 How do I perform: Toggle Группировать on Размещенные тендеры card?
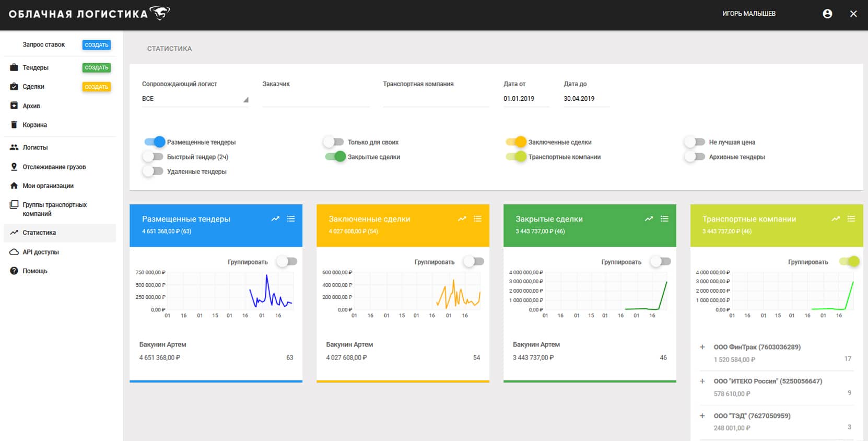click(x=287, y=261)
